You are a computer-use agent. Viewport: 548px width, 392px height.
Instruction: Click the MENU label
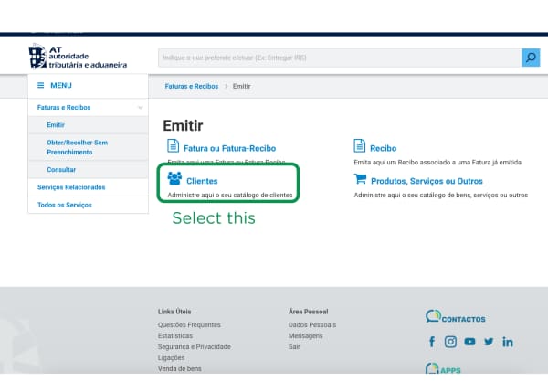click(61, 85)
